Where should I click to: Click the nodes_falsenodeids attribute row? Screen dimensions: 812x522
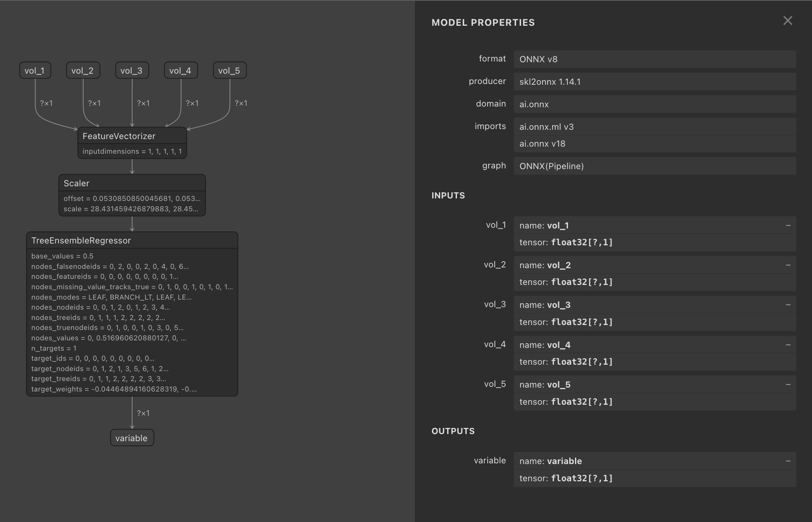click(x=110, y=266)
